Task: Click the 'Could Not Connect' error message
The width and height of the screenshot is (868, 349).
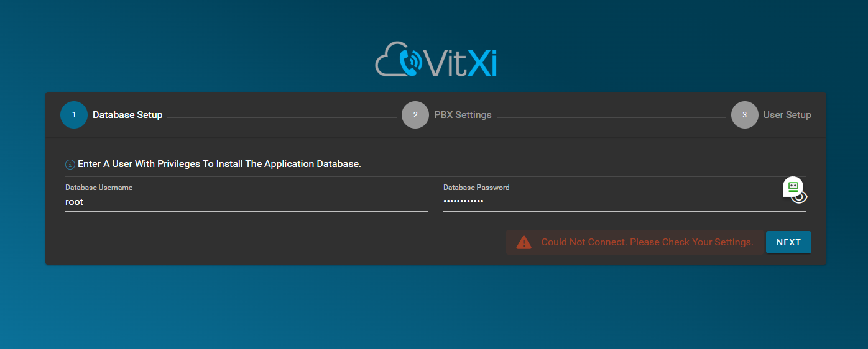Action: [647, 242]
